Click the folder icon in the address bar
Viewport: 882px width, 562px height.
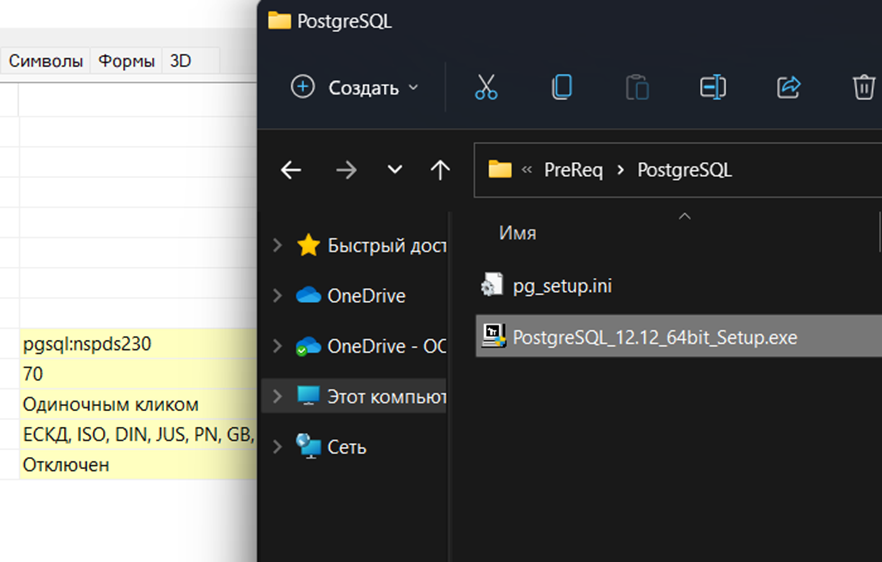pyautogui.click(x=500, y=169)
